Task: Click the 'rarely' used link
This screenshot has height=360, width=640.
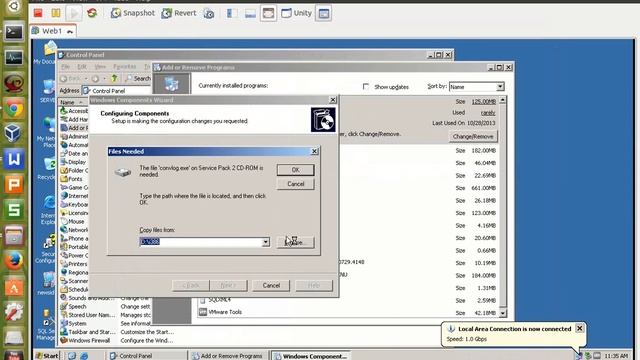Action: [488, 113]
